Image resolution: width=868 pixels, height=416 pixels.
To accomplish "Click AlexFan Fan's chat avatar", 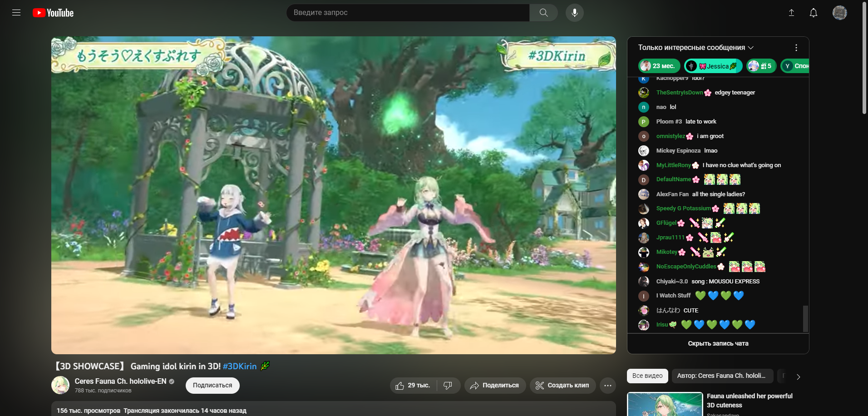I will tap(644, 194).
